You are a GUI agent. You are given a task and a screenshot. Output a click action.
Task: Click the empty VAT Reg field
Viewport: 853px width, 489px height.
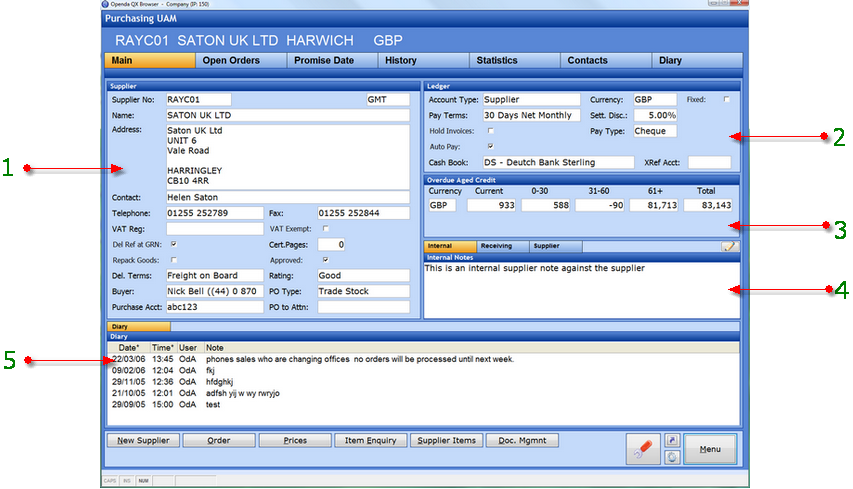pyautogui.click(x=214, y=229)
